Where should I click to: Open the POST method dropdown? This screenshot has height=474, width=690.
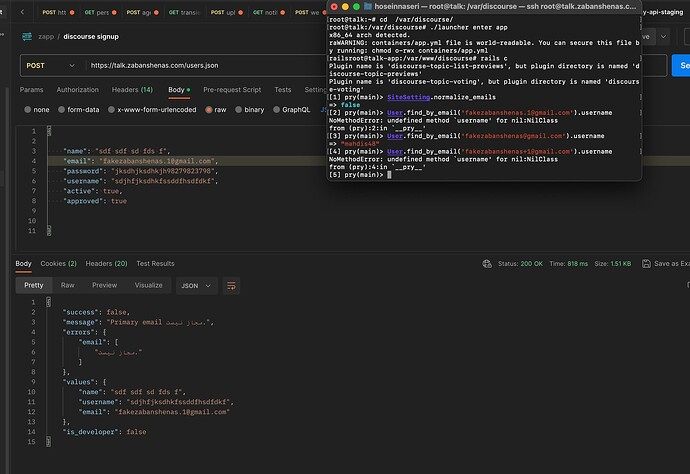[51, 66]
